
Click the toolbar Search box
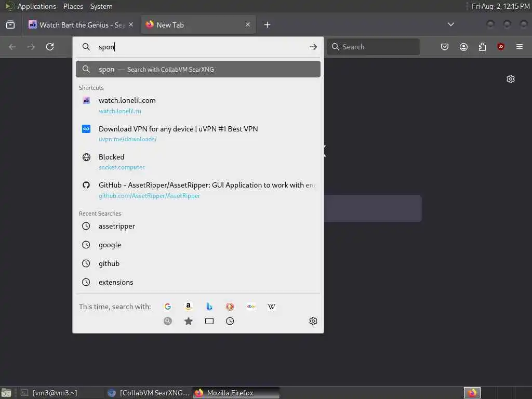click(x=373, y=46)
